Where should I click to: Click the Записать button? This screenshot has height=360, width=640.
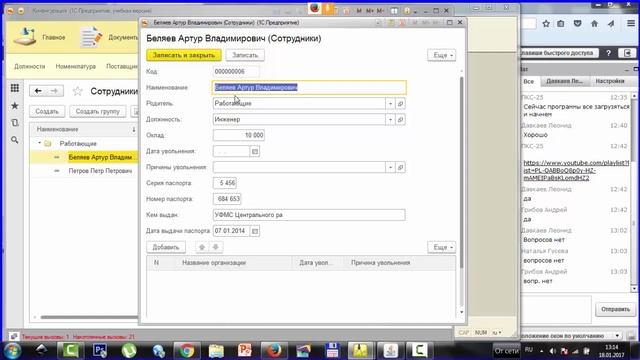click(245, 55)
